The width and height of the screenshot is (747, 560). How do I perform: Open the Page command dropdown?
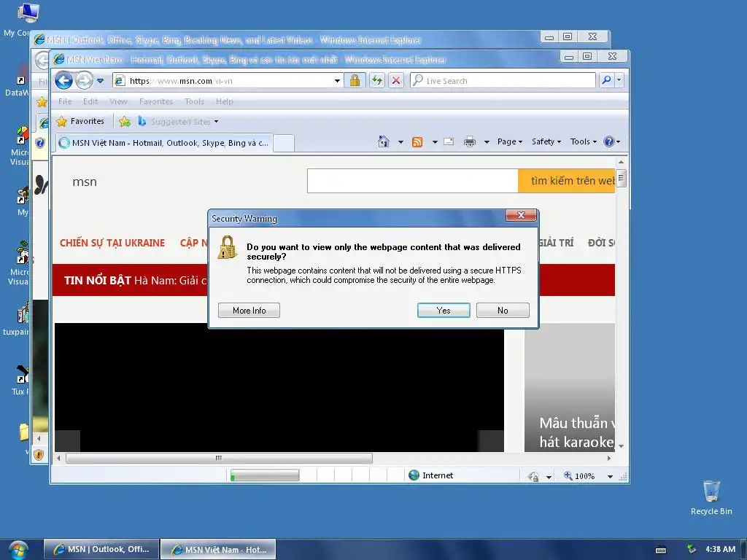tap(510, 141)
